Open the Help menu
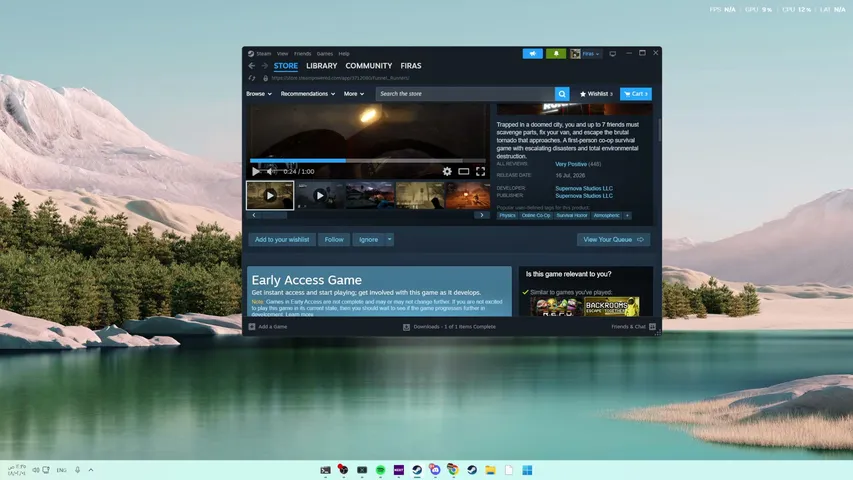 pyautogui.click(x=344, y=53)
